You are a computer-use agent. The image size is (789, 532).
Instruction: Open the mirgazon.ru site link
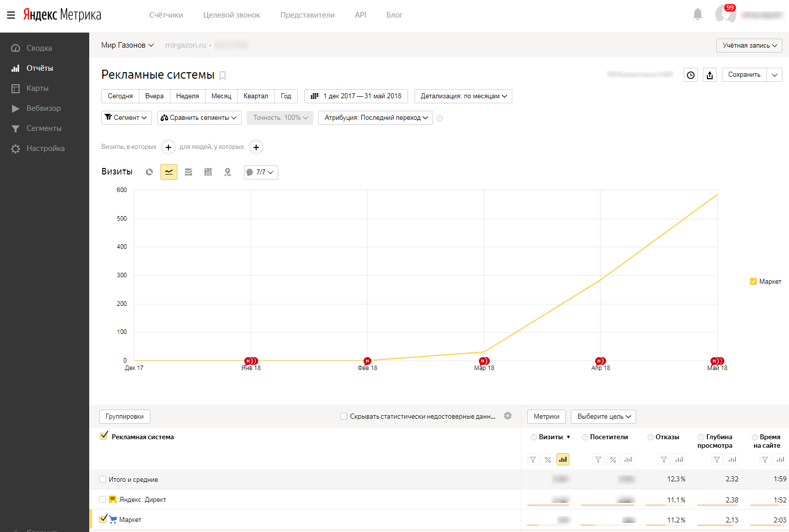(185, 45)
